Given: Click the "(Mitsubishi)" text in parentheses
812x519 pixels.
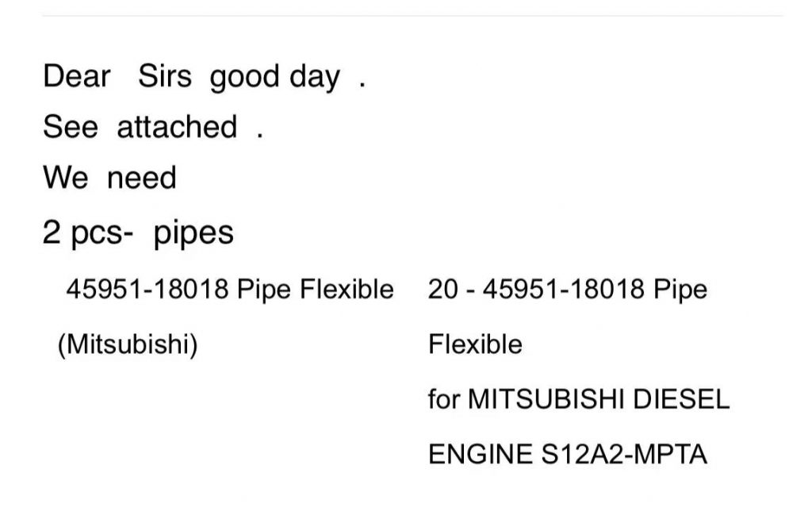Looking at the screenshot, I should point(127,345).
